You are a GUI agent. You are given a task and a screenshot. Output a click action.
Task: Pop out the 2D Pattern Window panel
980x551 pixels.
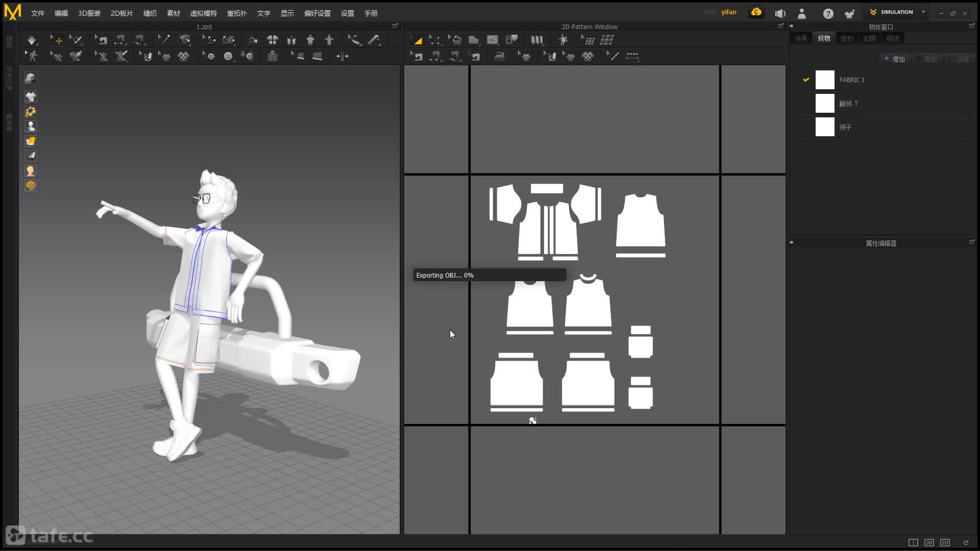780,26
